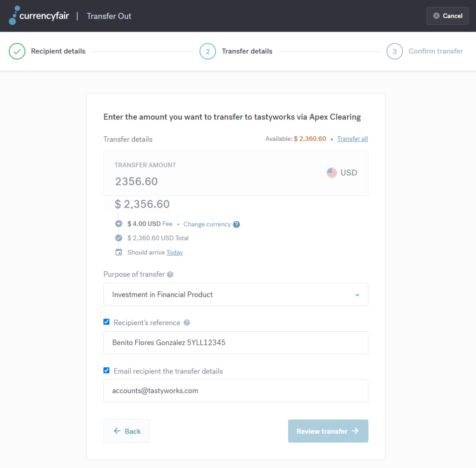Click the Cancel button
The height and width of the screenshot is (468, 476).
point(447,16)
